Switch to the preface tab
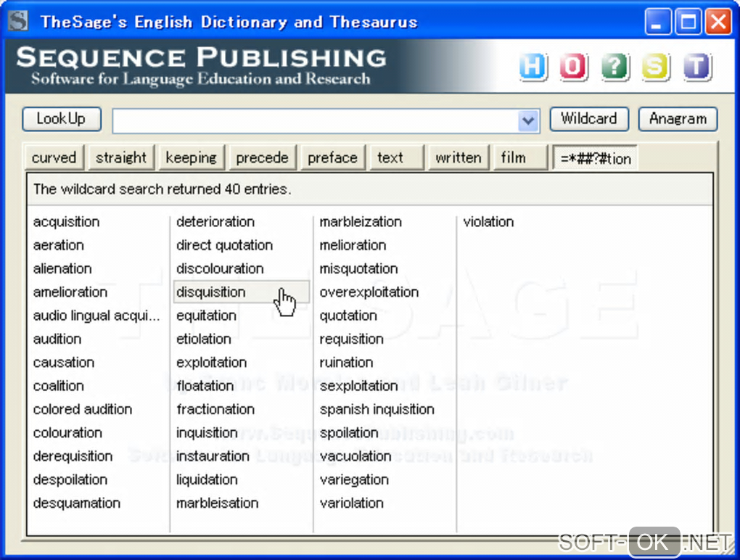Viewport: 740px width, 560px height. tap(332, 157)
